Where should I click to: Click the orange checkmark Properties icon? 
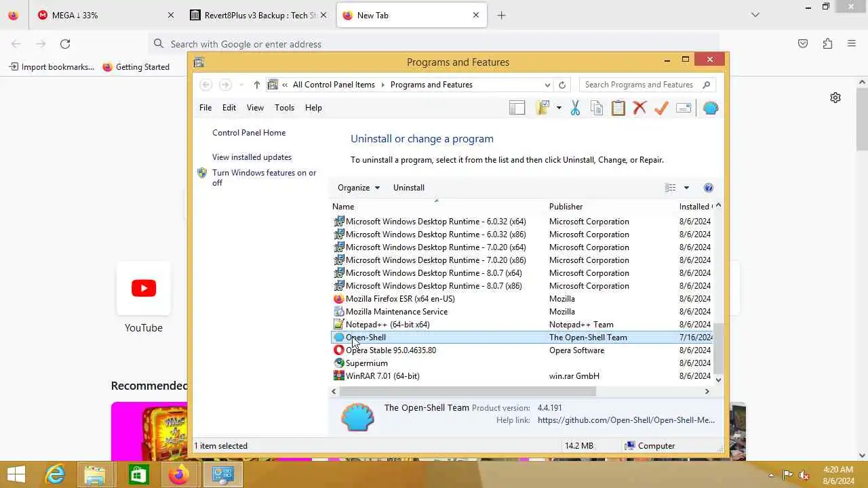[661, 108]
